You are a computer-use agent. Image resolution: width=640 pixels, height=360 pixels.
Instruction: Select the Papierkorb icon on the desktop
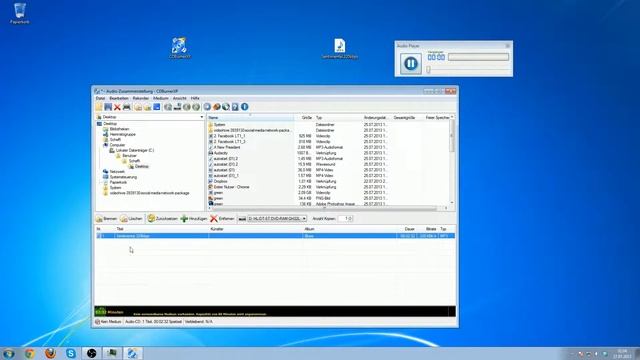20,13
